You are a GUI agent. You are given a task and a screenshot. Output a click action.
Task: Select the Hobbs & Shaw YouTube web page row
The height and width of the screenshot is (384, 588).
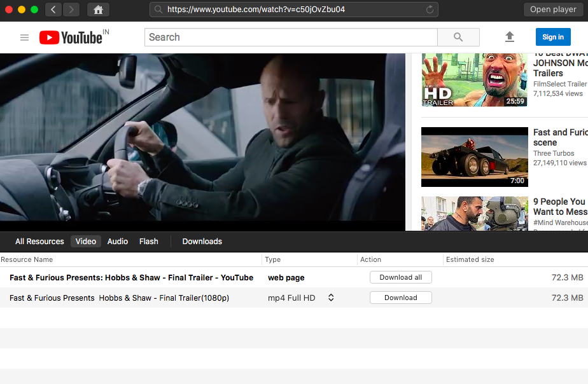point(294,278)
